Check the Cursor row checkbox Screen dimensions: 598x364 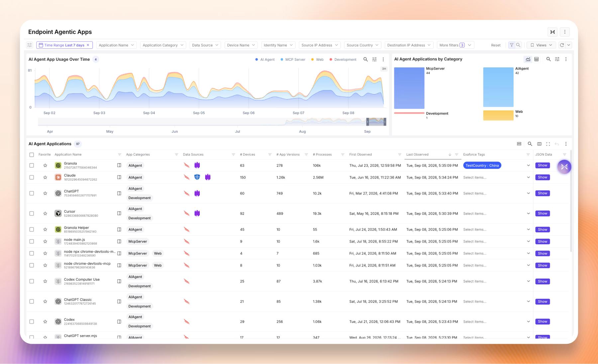click(x=32, y=213)
